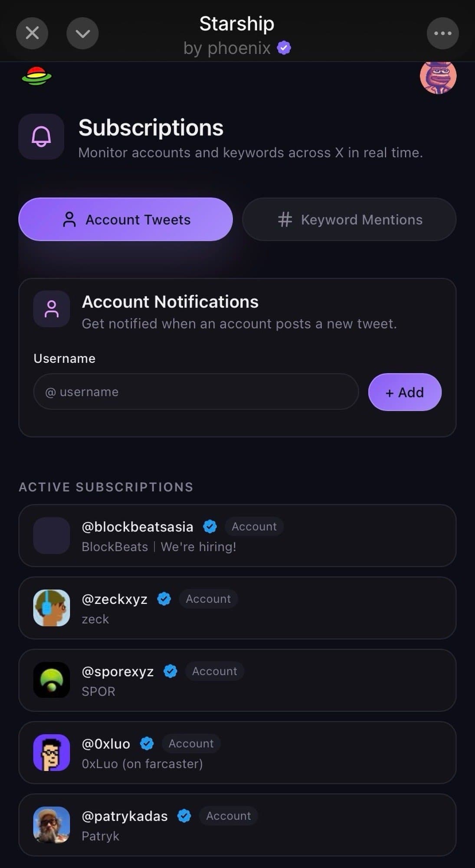Click the verified badge next to @sporexyz
Viewport: 475px width, 868px height.
point(170,671)
